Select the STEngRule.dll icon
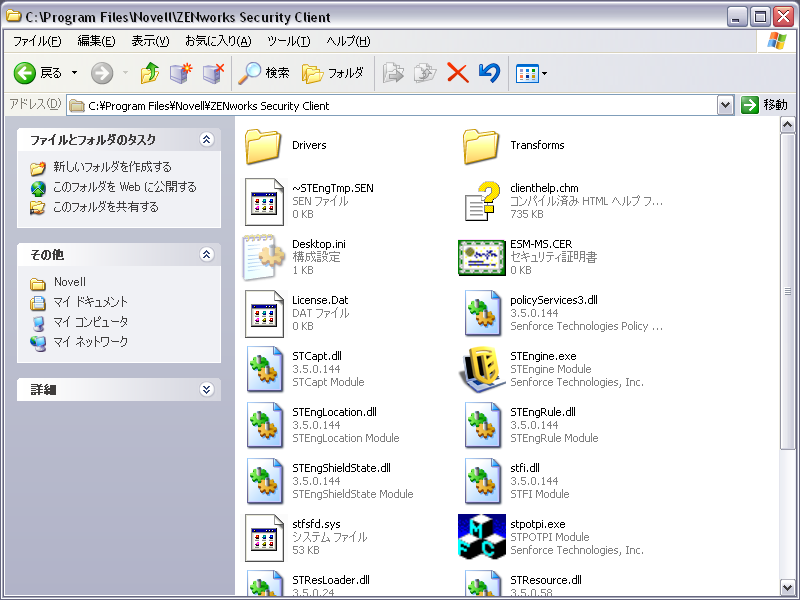Image resolution: width=800 pixels, height=600 pixels. click(482, 426)
